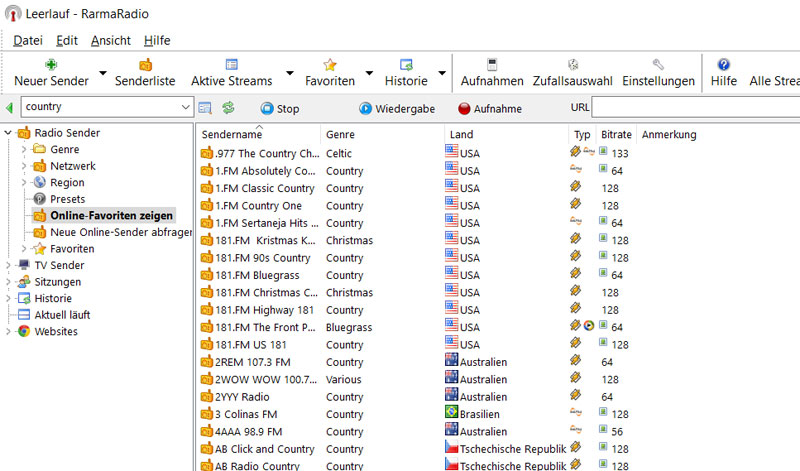This screenshot has height=471, width=800.
Task: Open the Datei menu
Action: point(28,40)
